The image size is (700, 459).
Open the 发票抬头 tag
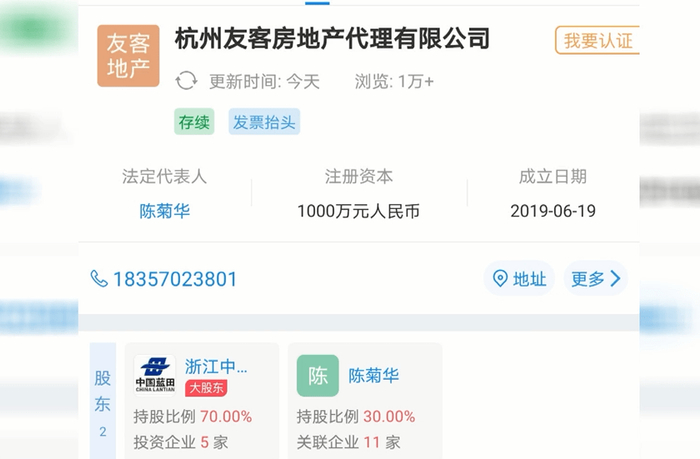(264, 121)
